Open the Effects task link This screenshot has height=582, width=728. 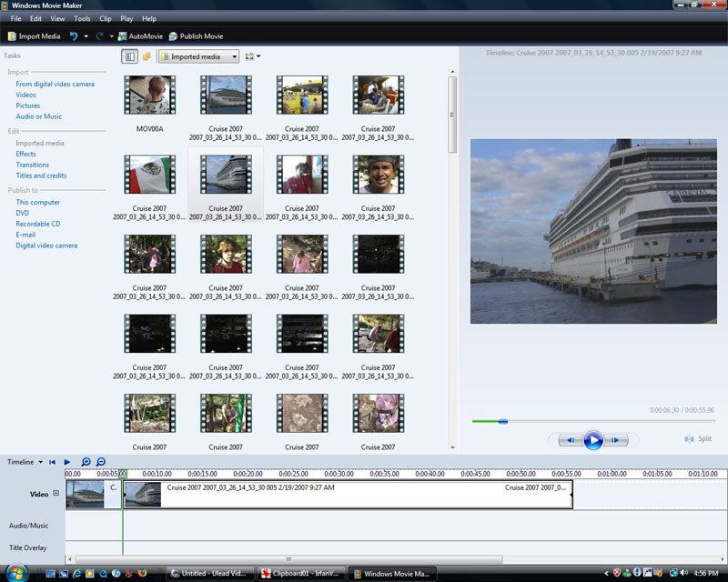tap(25, 154)
